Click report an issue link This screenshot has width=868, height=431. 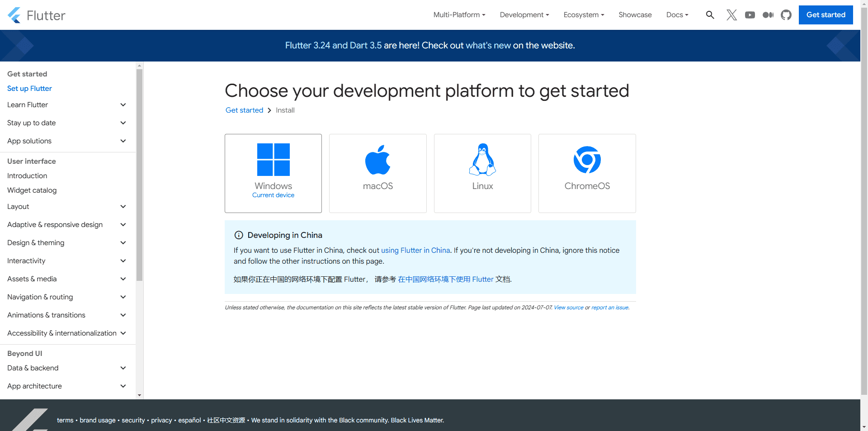pos(610,308)
